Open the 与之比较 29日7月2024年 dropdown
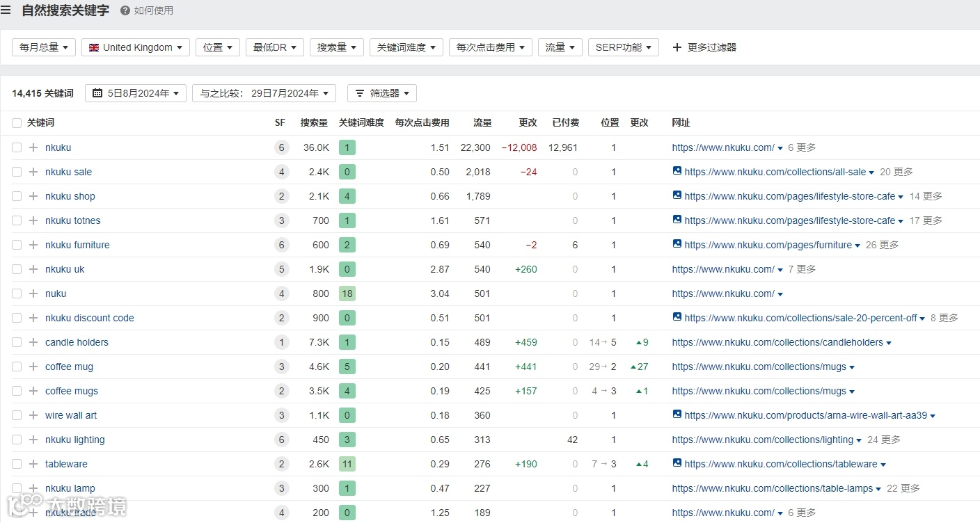 click(x=264, y=93)
